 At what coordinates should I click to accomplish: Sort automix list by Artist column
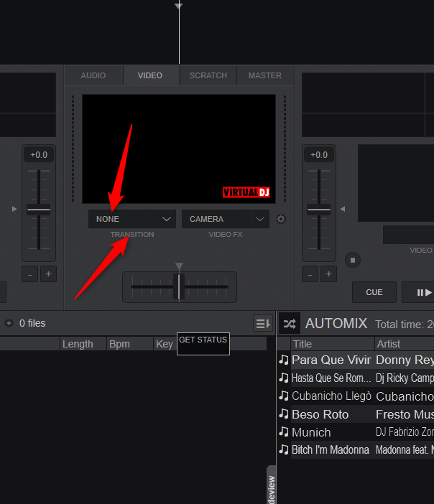405,344
